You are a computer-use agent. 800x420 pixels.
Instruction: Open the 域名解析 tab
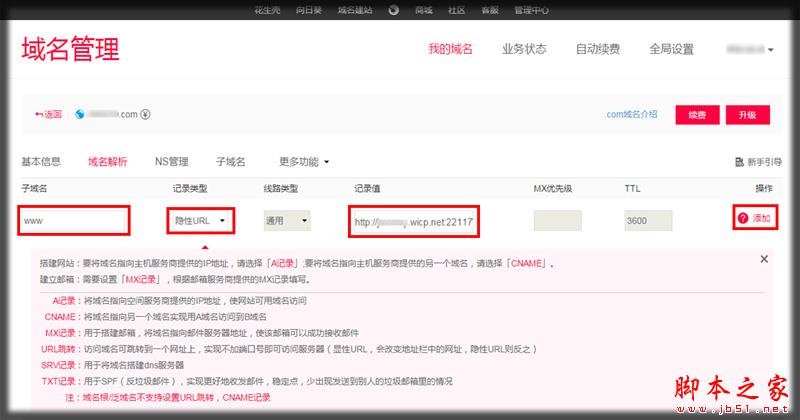pyautogui.click(x=107, y=162)
